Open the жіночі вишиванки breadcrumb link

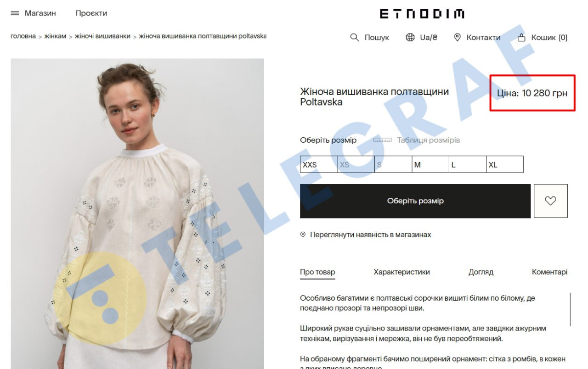102,36
